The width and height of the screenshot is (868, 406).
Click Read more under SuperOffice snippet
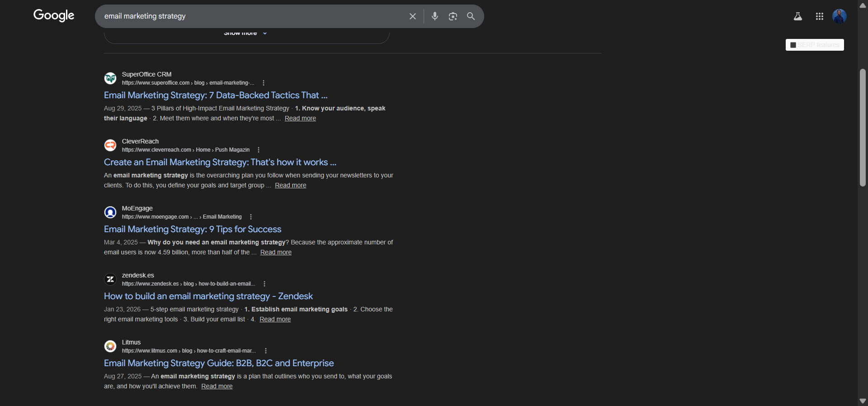[300, 118]
